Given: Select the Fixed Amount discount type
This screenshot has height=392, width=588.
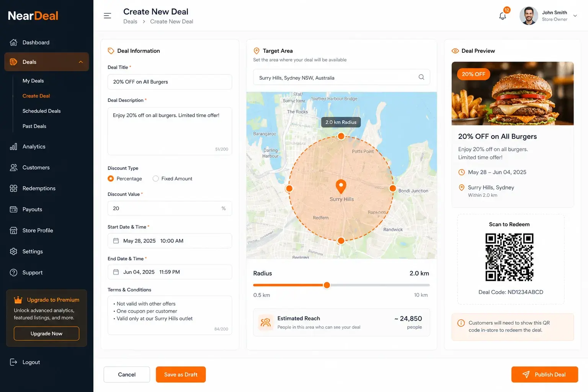Looking at the screenshot, I should tap(155, 178).
